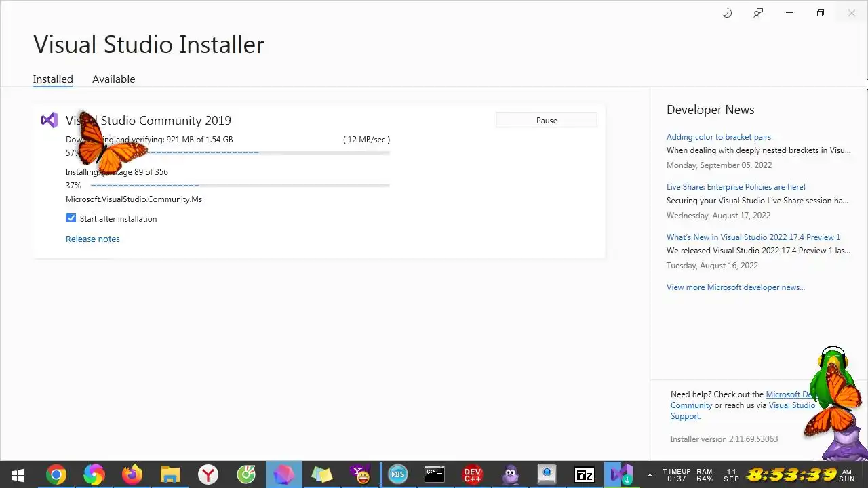
Task: Toggle the dark theme moon icon
Action: tap(728, 13)
